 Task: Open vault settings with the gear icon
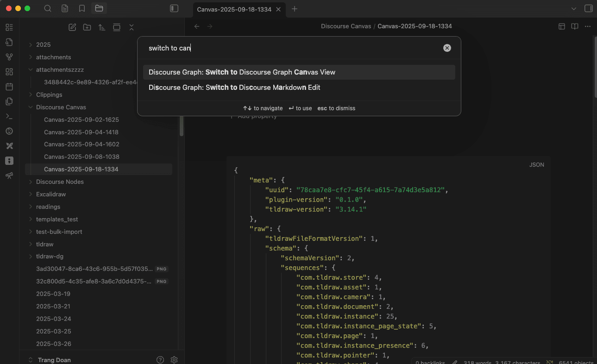[174, 359]
